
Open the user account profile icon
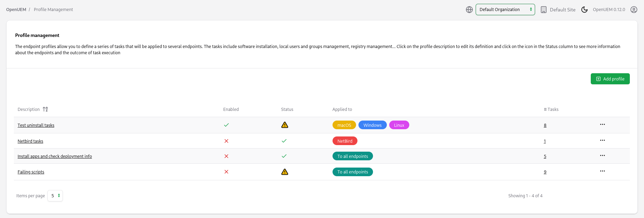[x=634, y=10]
